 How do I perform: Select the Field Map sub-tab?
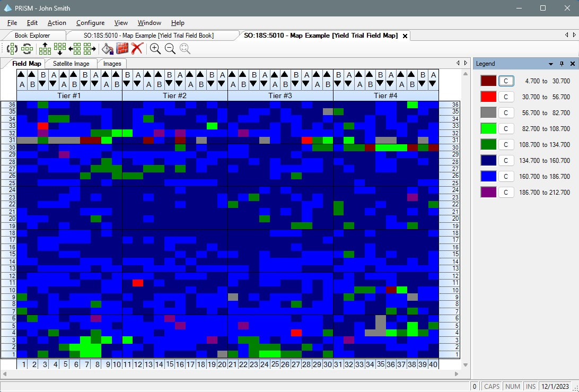pyautogui.click(x=27, y=64)
